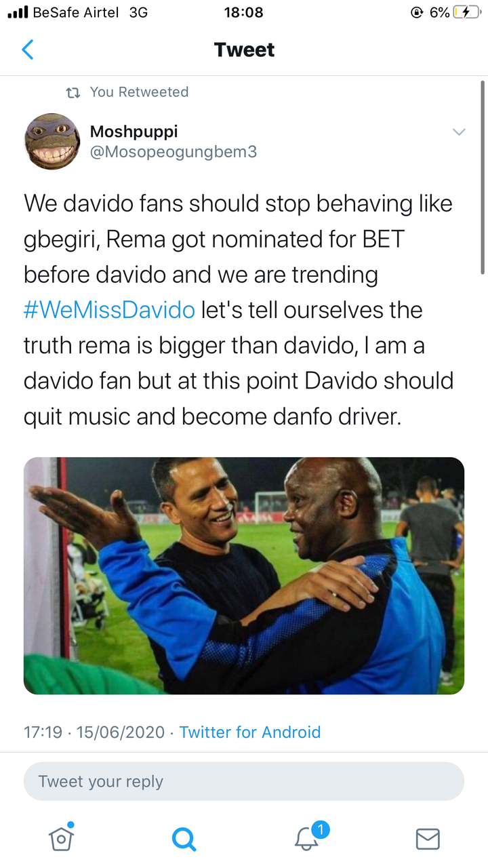This screenshot has height=868, width=488.
Task: Tap the 17:19 · 15/06/2020 timestamp
Action: [x=94, y=732]
